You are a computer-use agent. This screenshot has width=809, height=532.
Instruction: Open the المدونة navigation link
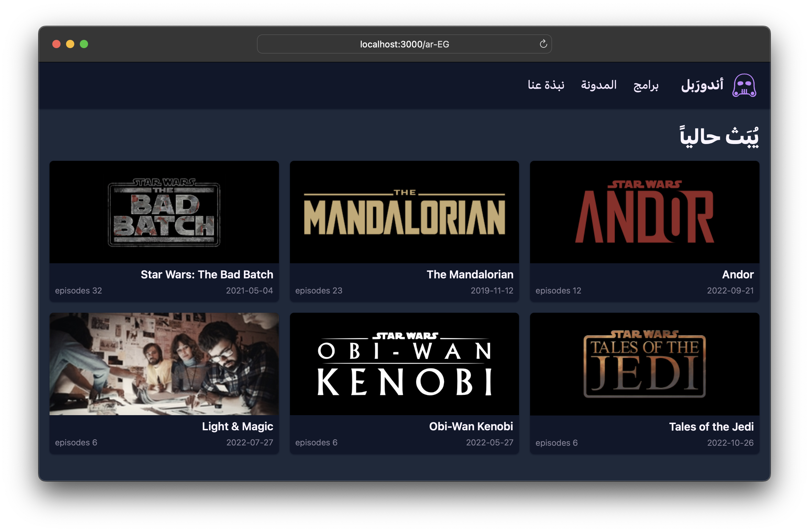click(x=599, y=85)
